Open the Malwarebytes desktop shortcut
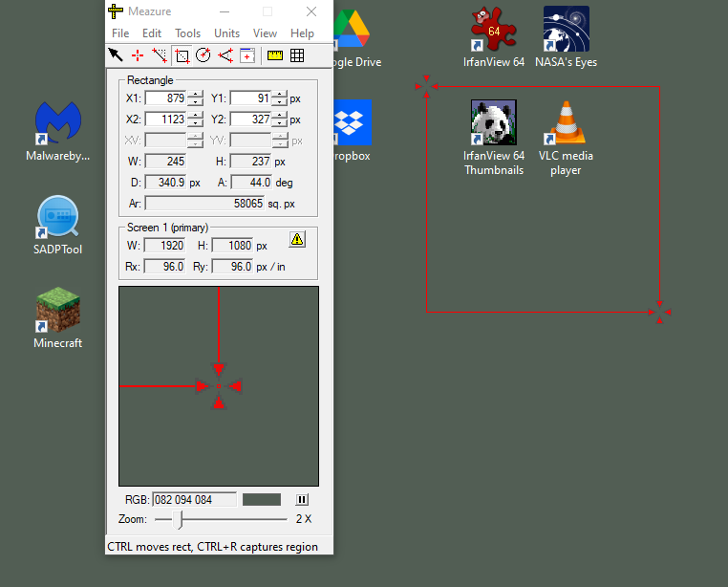This screenshot has height=587, width=728. point(58,132)
